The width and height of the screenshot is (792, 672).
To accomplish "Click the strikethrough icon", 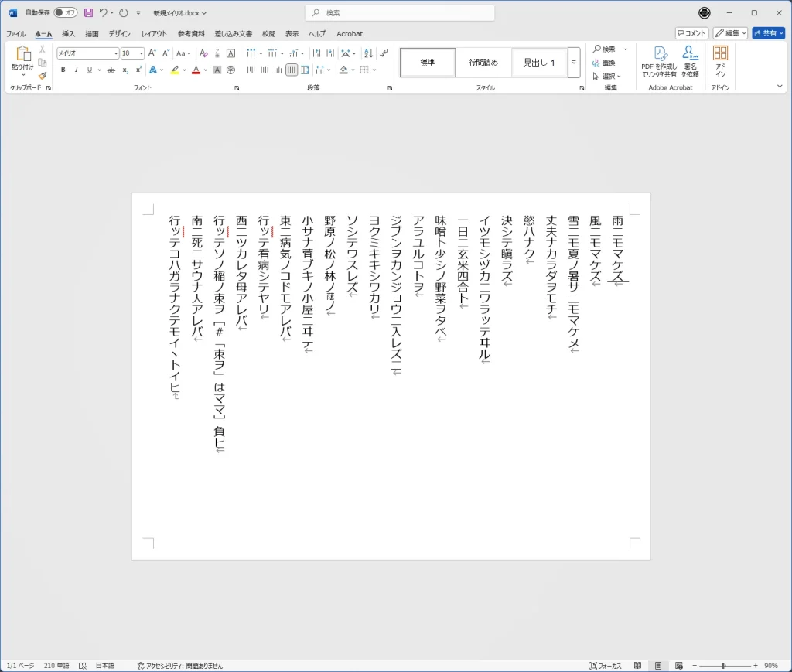I will tap(111, 70).
